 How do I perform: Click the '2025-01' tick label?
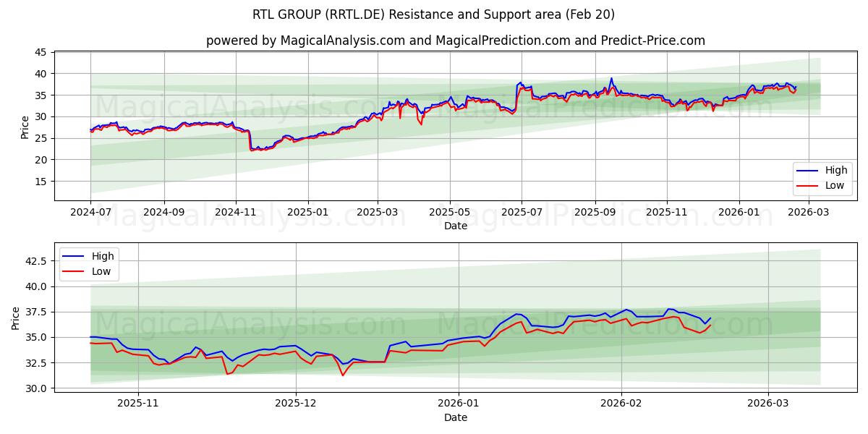pos(308,213)
